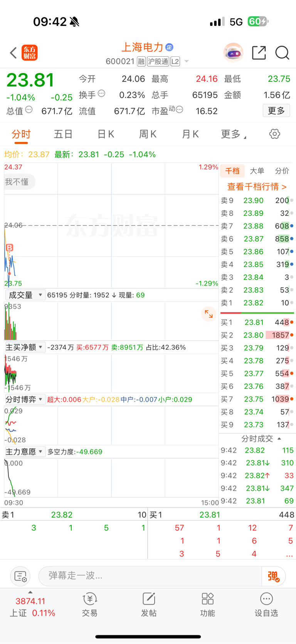This screenshot has width=296, height=644.
Task: Select the 千档 order book tab
Action: coord(232,171)
